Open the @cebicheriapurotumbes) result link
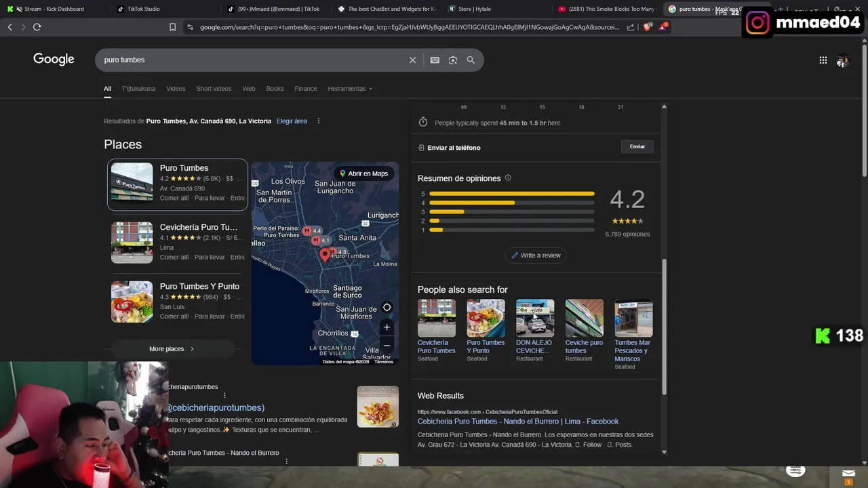868x488 pixels. [x=216, y=407]
